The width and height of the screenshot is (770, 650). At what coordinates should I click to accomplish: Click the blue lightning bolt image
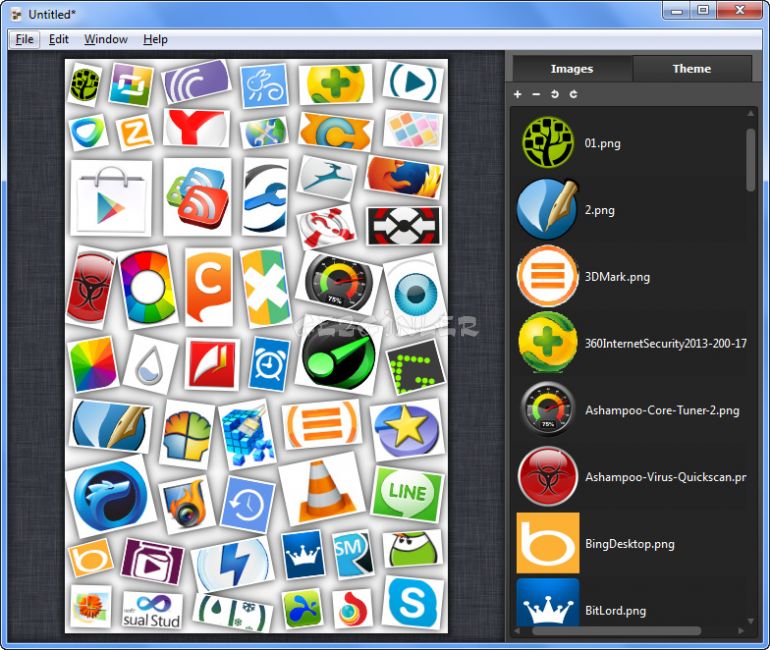click(x=233, y=566)
